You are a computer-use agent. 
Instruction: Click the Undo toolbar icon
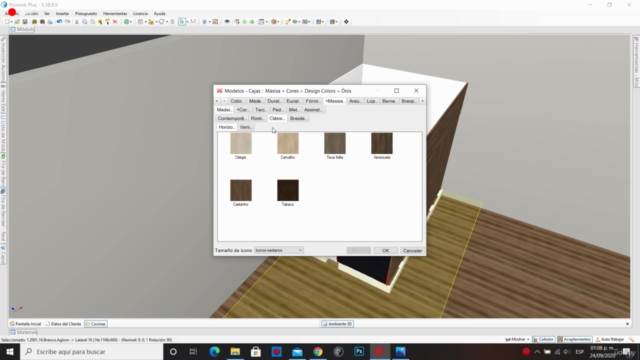[60, 22]
